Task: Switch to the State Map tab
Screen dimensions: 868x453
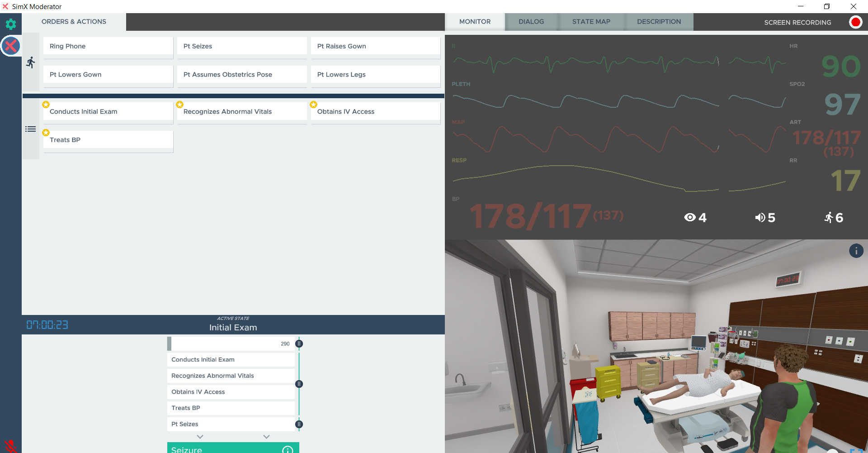Action: click(591, 22)
